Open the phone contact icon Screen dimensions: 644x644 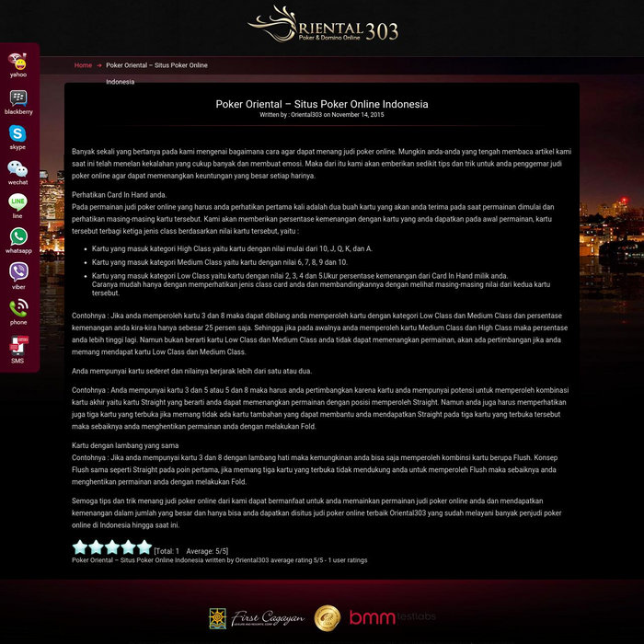18,312
